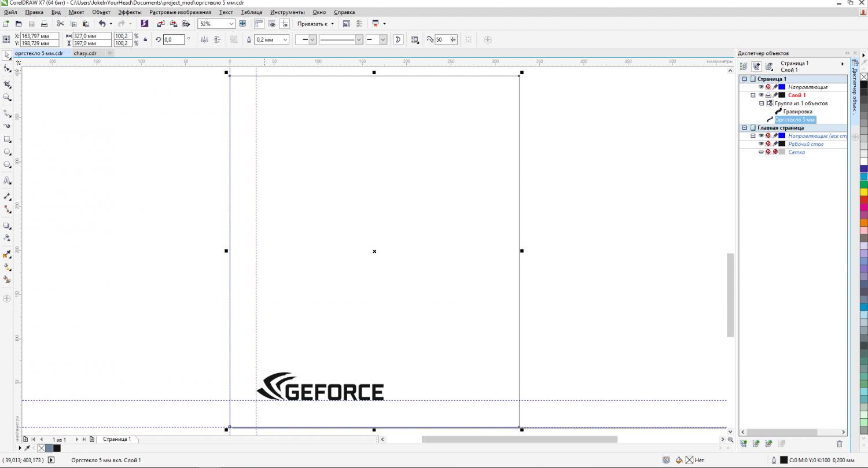Click the Mirror vertically icon
The height and width of the screenshot is (468, 868).
[218, 40]
